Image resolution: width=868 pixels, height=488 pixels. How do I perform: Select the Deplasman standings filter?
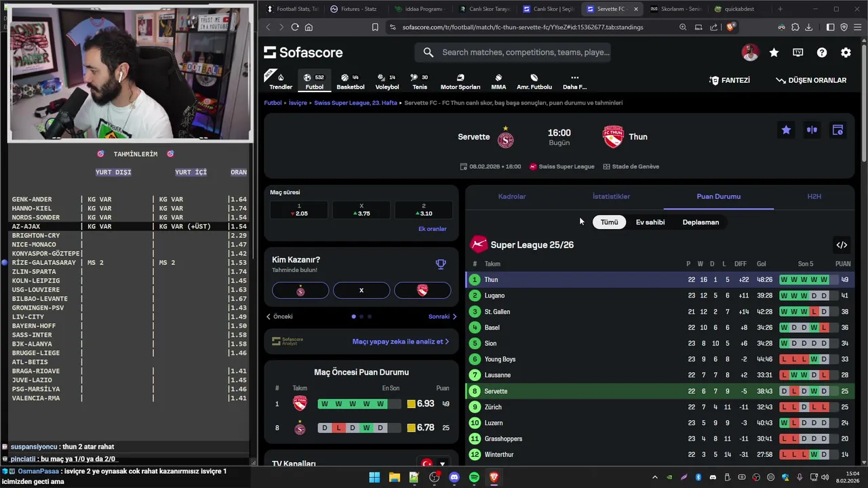[x=701, y=222]
